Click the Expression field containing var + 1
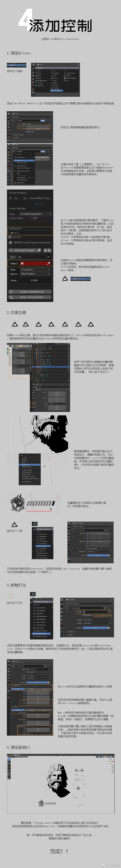 30,233
